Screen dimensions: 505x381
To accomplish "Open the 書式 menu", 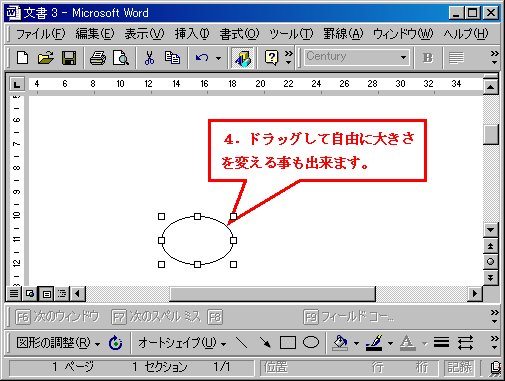I will pos(239,34).
